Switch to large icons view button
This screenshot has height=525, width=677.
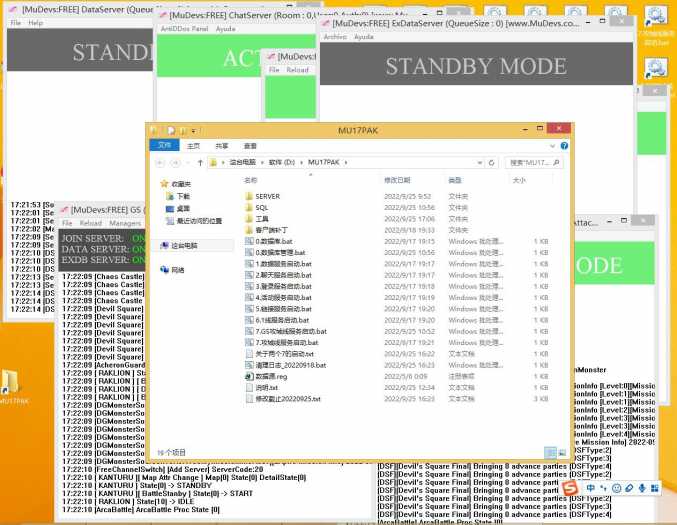pos(562,452)
